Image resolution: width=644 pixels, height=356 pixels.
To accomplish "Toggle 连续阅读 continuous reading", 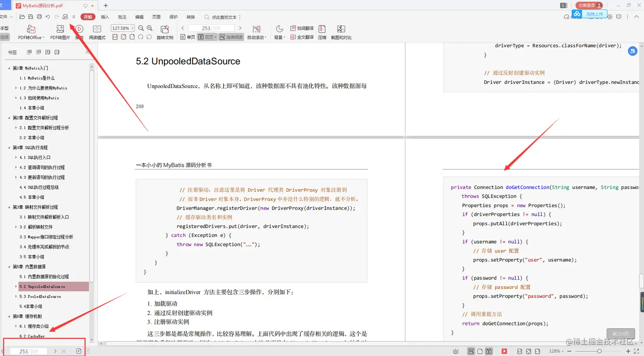I will point(231,37).
